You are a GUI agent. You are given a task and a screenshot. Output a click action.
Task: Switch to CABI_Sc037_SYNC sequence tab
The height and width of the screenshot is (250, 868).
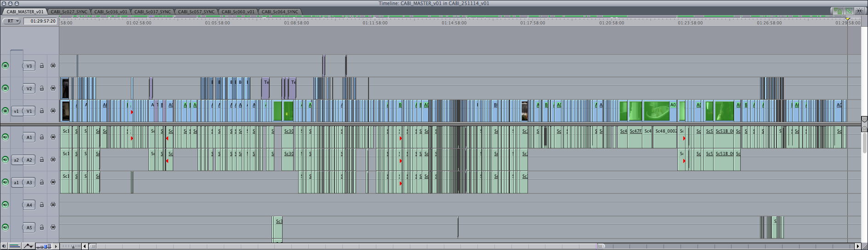coord(153,12)
